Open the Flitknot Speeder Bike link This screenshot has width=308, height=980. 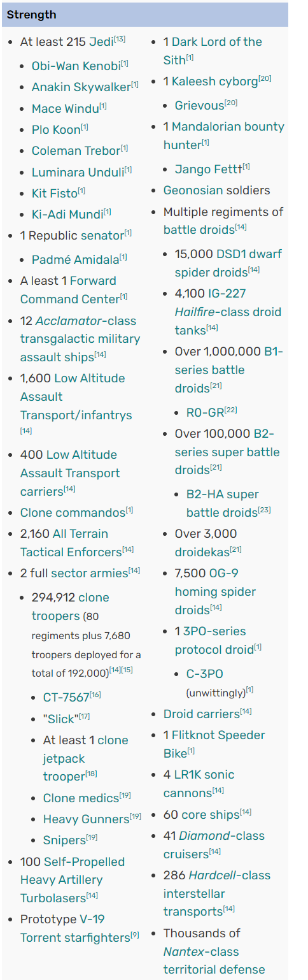(214, 744)
